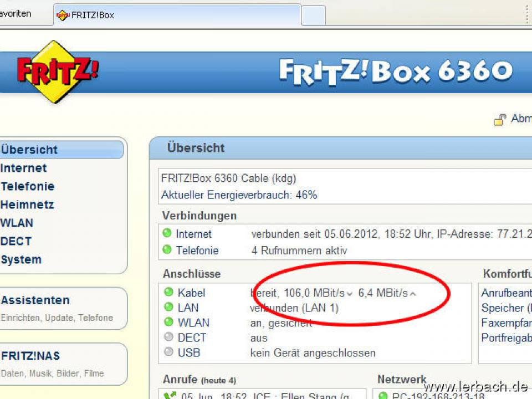The width and height of the screenshot is (532, 399).
Task: Click the 'aus' status next to DECT
Action: tap(259, 338)
